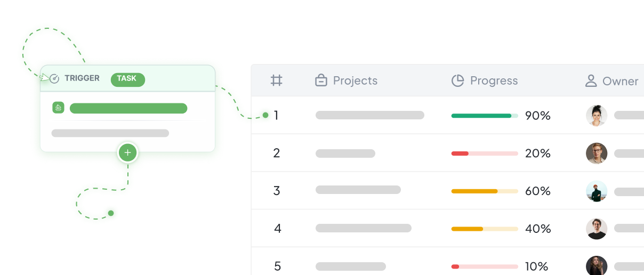Open the owner avatar in row 4
This screenshot has width=644, height=275.
click(597, 229)
